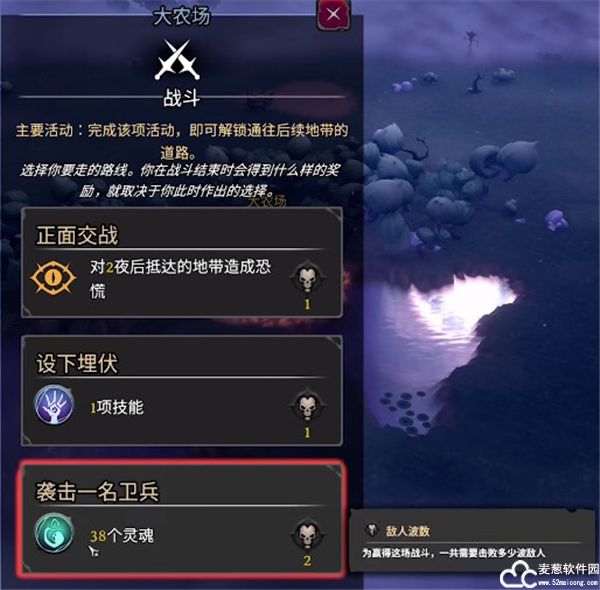Click the 敌人波数 tooltip title
The image size is (600, 590).
click(x=408, y=531)
